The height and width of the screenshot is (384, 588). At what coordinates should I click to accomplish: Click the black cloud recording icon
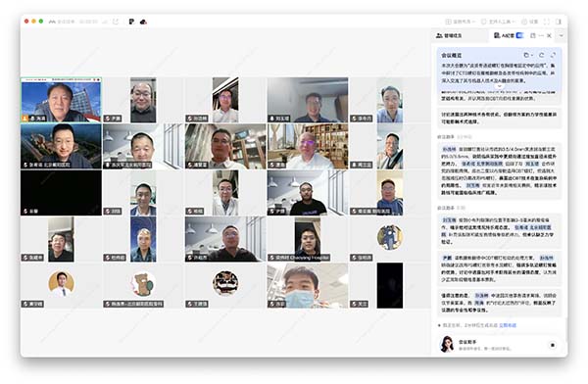143,22
